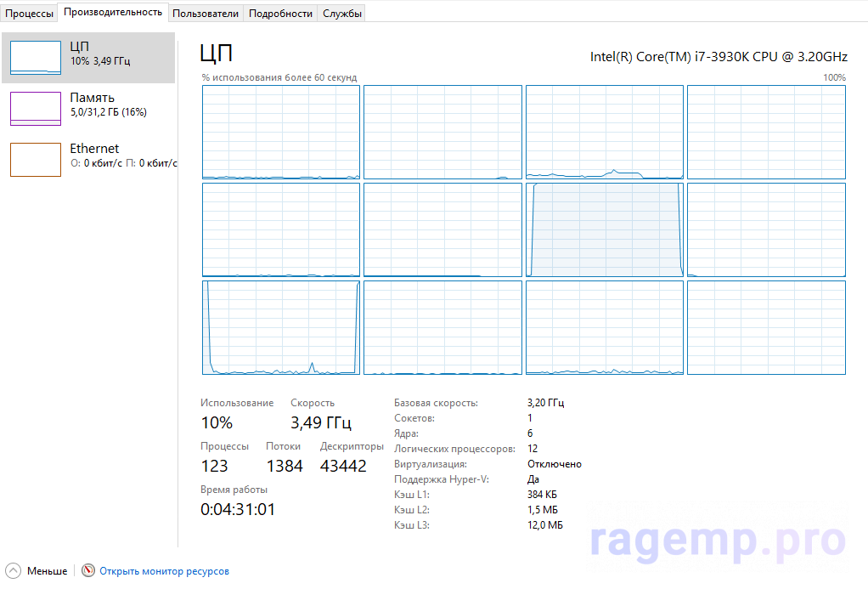Click the top-right logical processor graph
Image resolution: width=868 pixels, height=589 pixels.
766,132
